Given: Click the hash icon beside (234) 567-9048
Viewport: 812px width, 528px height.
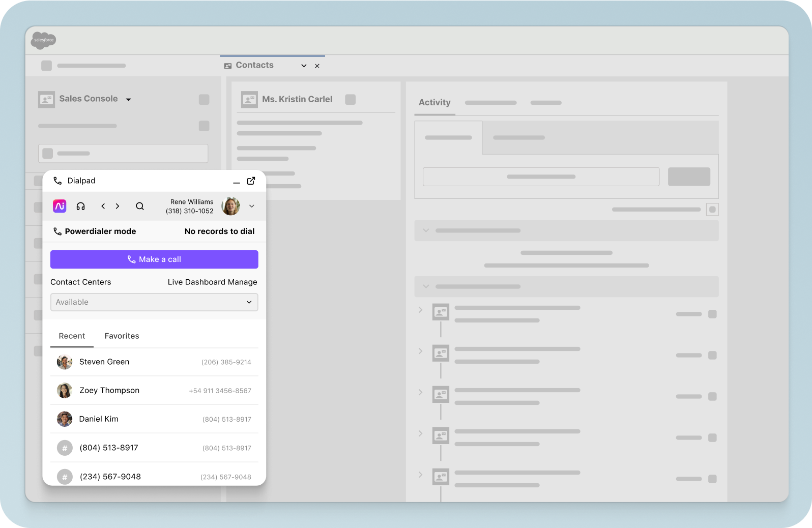Looking at the screenshot, I should coord(65,477).
